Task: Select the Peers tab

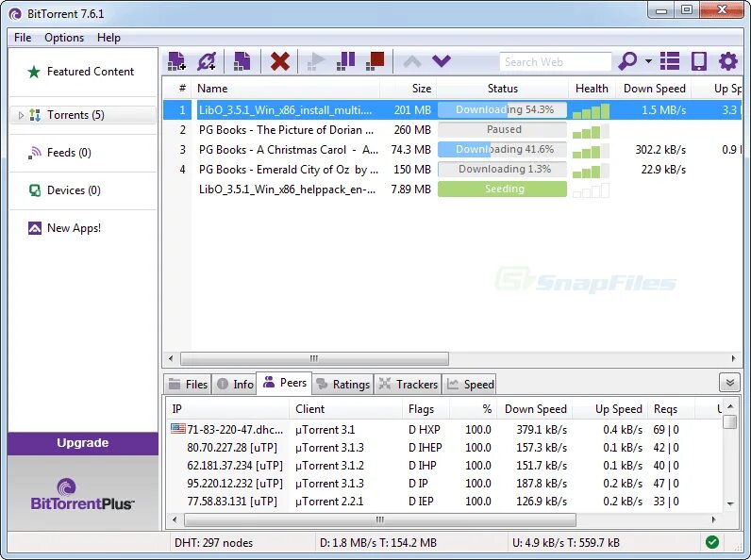Action: (x=285, y=383)
